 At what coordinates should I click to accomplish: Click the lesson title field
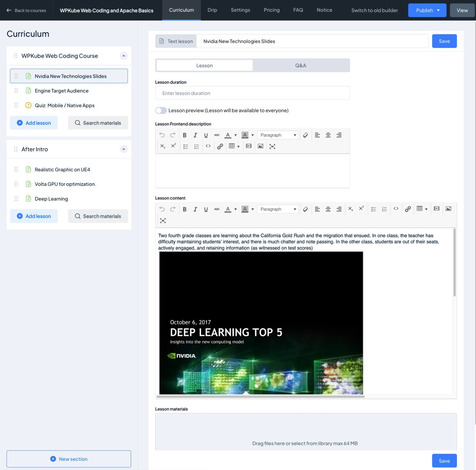tap(313, 41)
